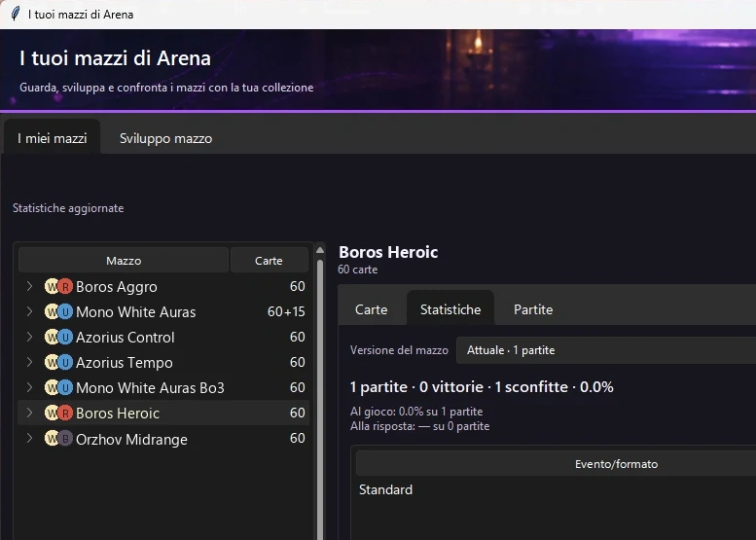The image size is (756, 540).
Task: Select the Orzhov Midrange deck name
Action: (131, 439)
